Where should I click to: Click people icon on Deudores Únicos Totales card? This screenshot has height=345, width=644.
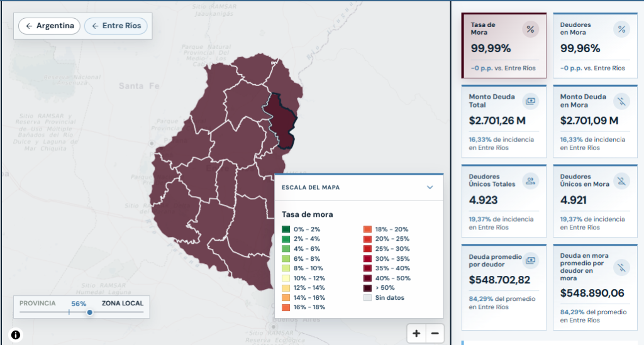530,180
